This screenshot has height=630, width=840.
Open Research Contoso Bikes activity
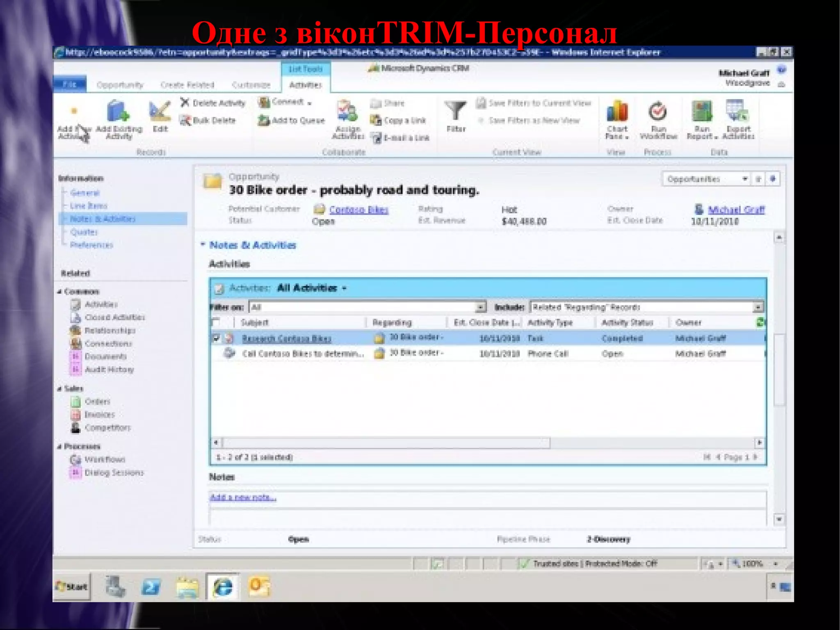tap(286, 338)
